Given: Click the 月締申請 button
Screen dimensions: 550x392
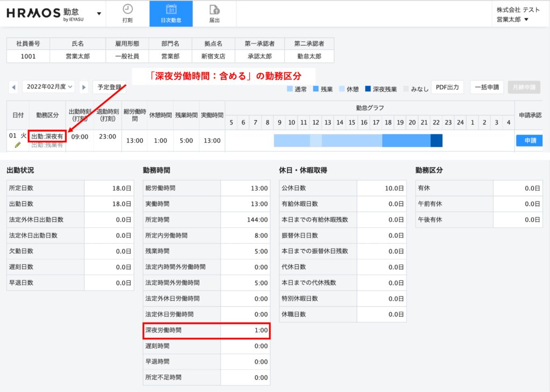Looking at the screenshot, I should click(x=524, y=87).
